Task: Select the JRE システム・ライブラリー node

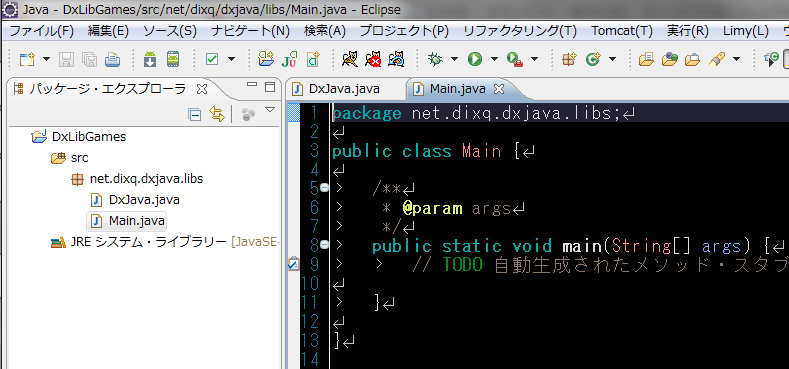Action: coord(148,242)
